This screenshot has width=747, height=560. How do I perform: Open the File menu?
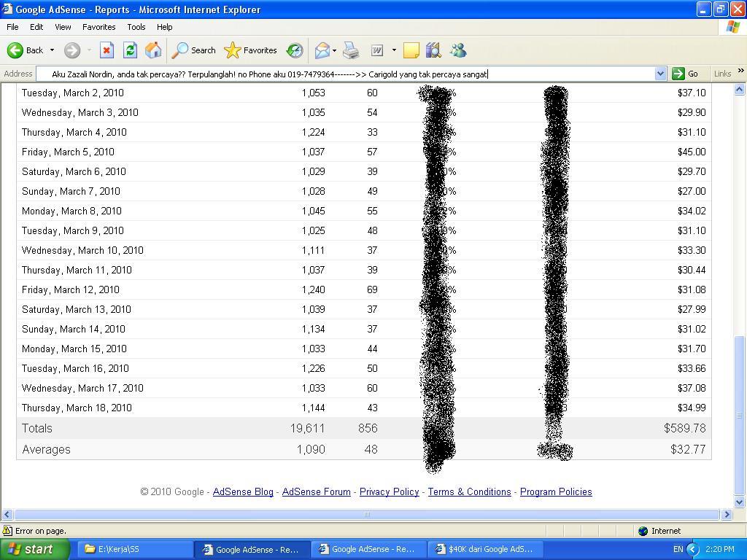tap(13, 27)
